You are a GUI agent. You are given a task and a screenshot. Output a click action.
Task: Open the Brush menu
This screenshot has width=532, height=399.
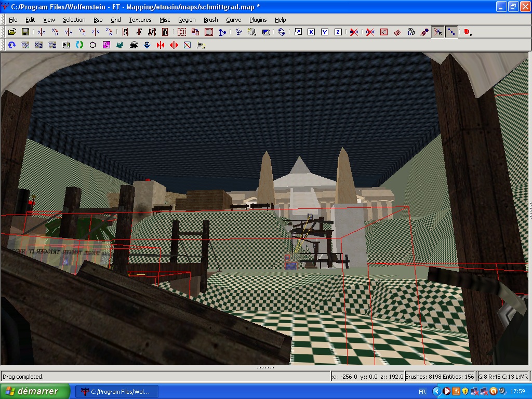211,20
